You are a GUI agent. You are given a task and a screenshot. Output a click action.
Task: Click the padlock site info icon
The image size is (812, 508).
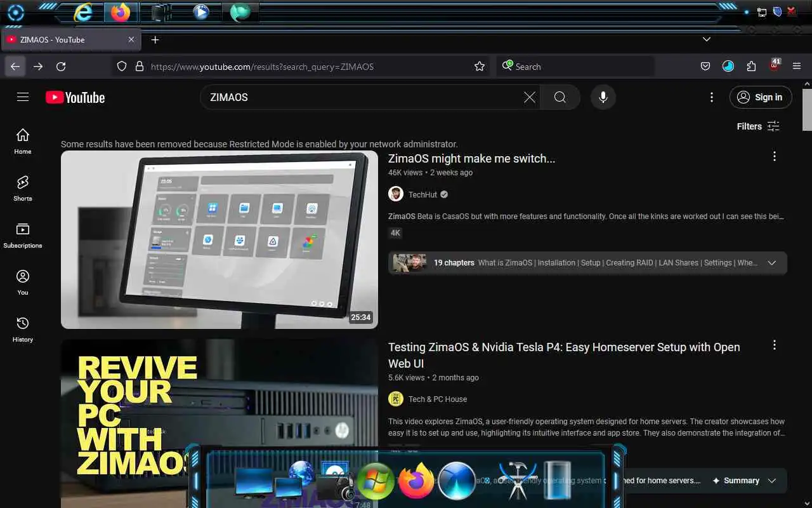(140, 66)
